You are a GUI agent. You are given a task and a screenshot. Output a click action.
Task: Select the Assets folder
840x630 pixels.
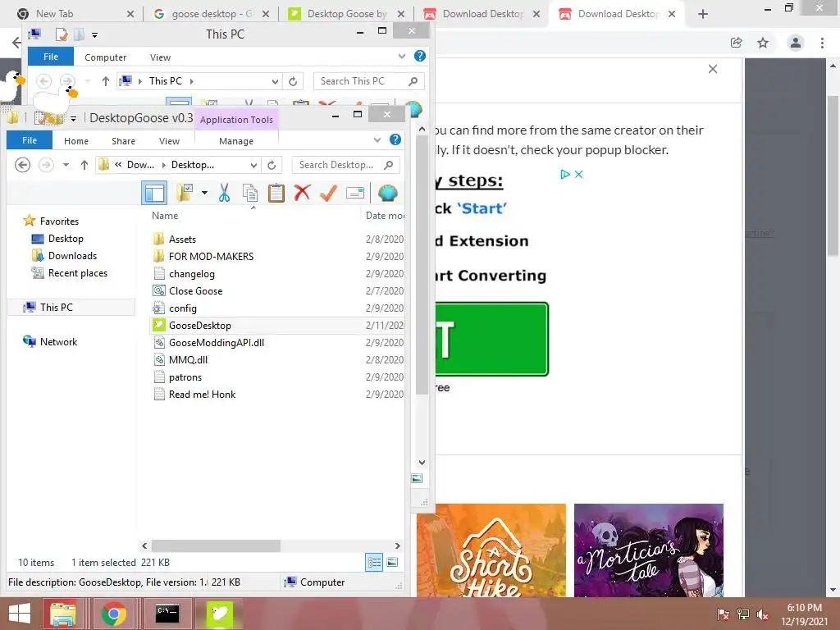click(182, 240)
